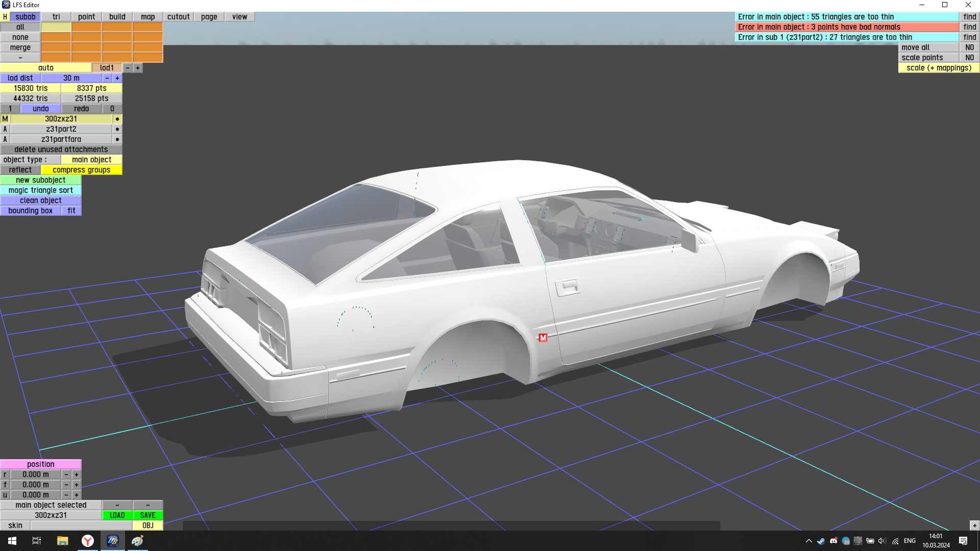The image size is (980, 551).
Task: Toggle the move all NO switch
Action: pyautogui.click(x=969, y=47)
